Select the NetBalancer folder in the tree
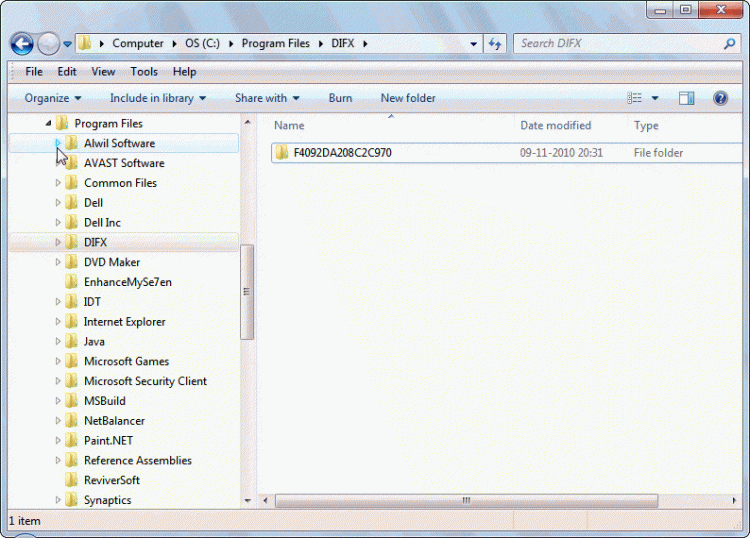Screen dimensions: 750x538 (114, 421)
